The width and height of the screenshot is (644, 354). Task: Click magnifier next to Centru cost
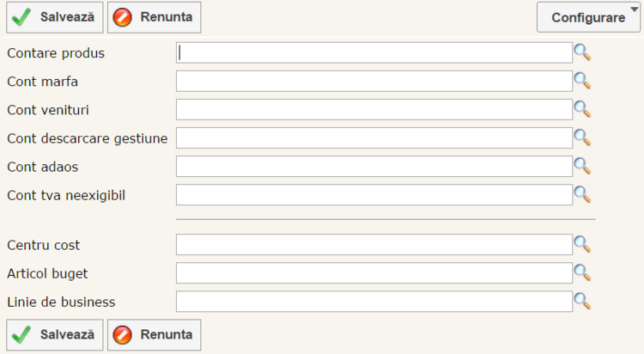pyautogui.click(x=582, y=244)
